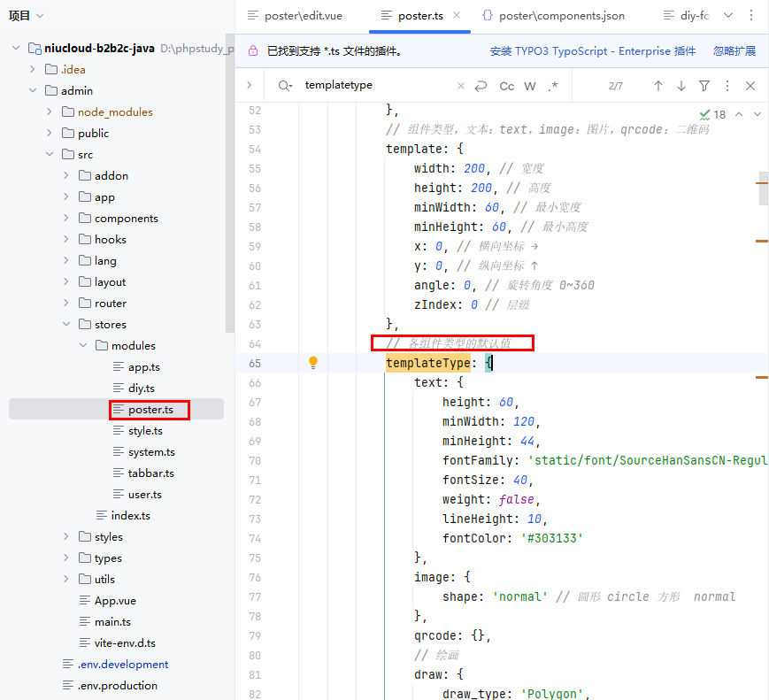
Task: Toggle regex (.*) search option
Action: click(x=553, y=86)
